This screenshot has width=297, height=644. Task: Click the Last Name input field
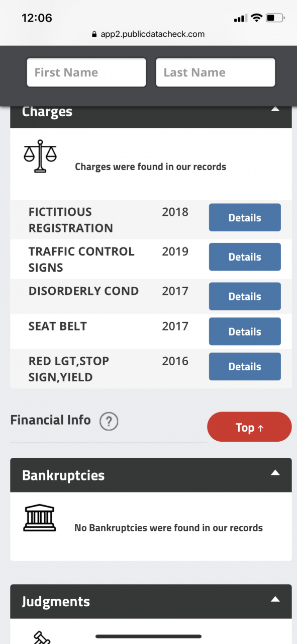point(216,72)
